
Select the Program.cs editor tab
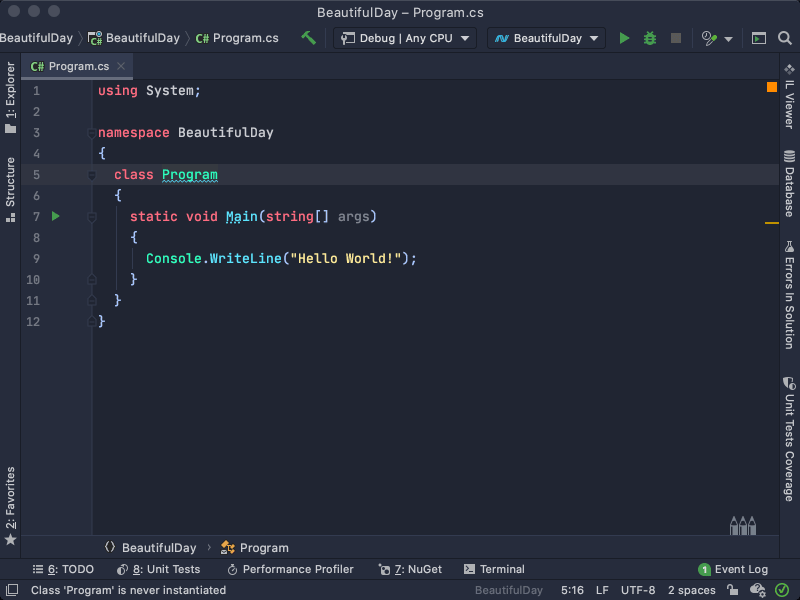pyautogui.click(x=77, y=66)
